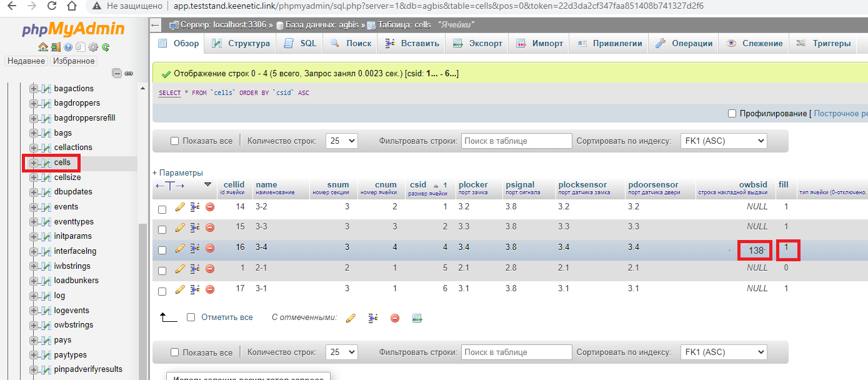The width and height of the screenshot is (868, 380).
Task: Focus top Фильтровать строки search field
Action: coord(517,141)
